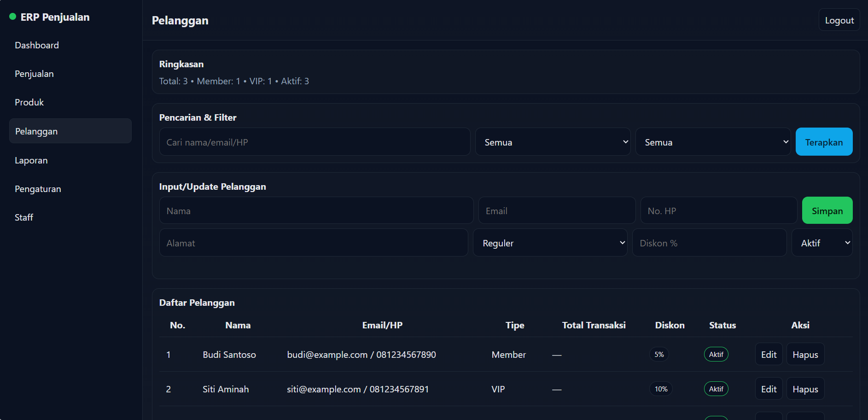Edit the Budi Santoso customer row
Image resolution: width=868 pixels, height=420 pixels.
coord(769,355)
